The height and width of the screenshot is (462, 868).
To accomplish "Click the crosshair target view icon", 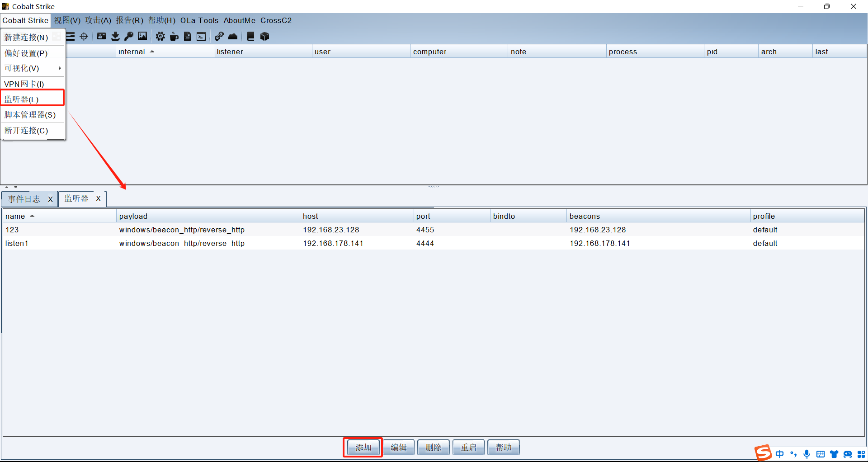I will tap(84, 37).
